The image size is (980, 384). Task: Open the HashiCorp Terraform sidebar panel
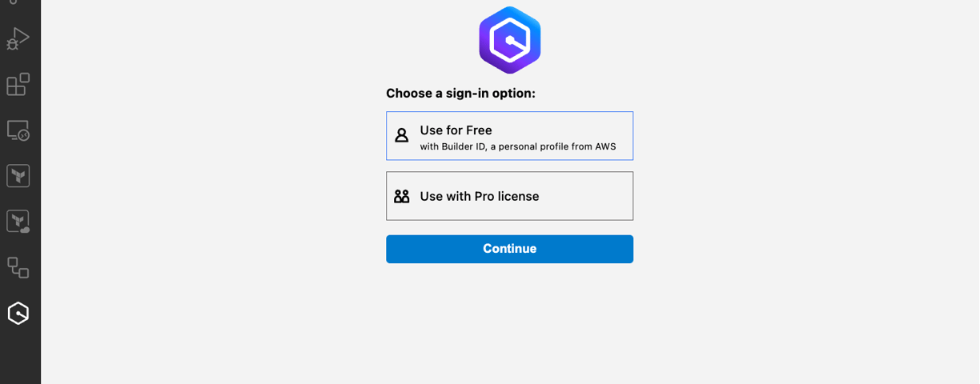click(18, 176)
